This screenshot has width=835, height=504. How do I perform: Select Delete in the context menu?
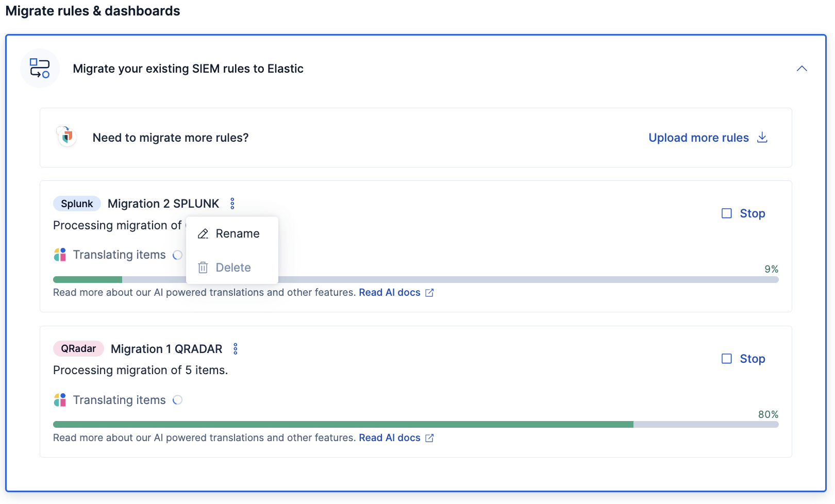tap(232, 267)
